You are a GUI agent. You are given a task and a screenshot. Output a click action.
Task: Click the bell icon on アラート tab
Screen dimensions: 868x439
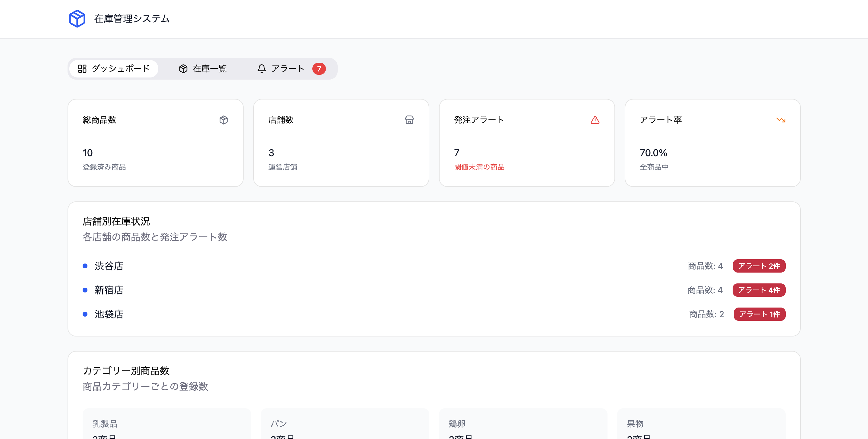[x=261, y=68]
